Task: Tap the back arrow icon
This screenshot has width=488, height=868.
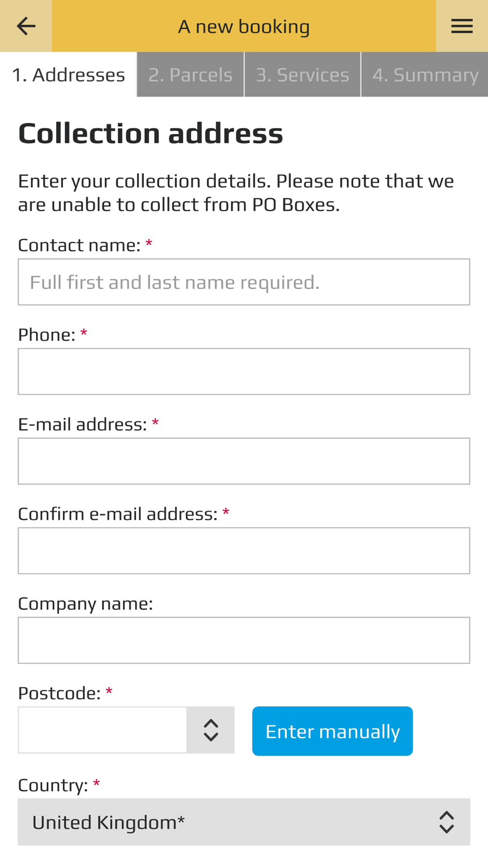Action: coord(26,26)
